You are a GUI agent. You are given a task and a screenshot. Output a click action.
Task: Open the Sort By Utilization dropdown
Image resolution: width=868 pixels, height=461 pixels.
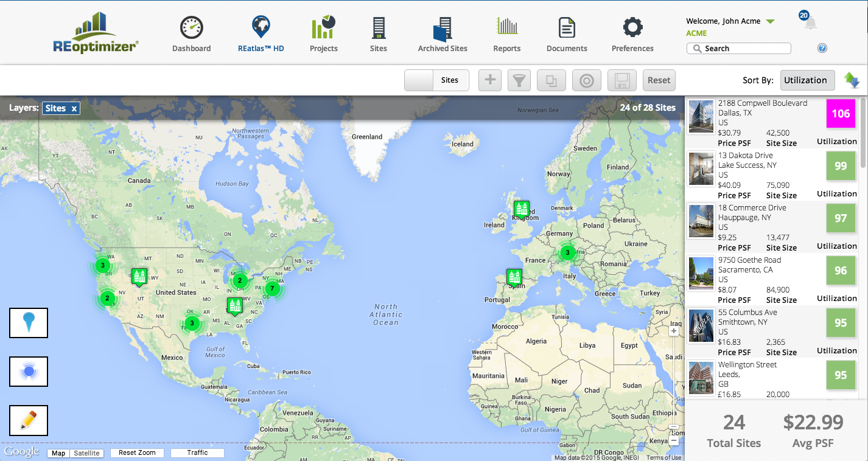click(807, 80)
